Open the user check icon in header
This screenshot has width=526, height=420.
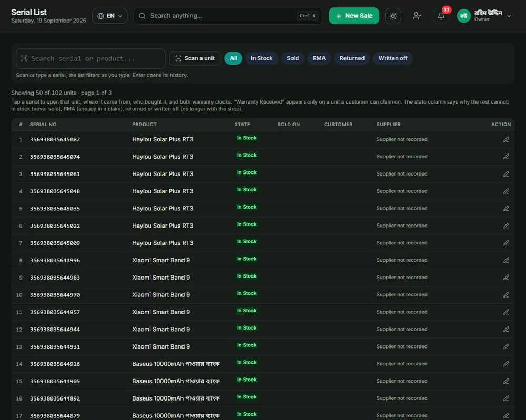[417, 16]
